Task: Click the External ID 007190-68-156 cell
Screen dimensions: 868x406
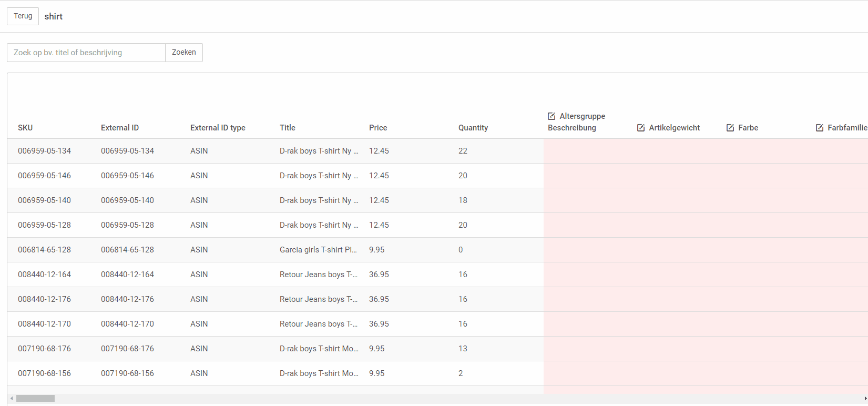Action: (x=127, y=373)
